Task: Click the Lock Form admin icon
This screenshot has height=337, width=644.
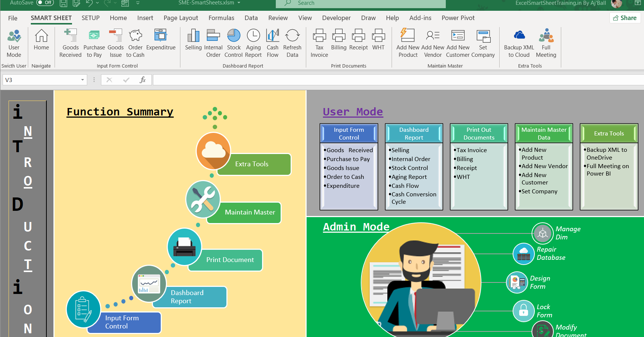Action: 523,311
